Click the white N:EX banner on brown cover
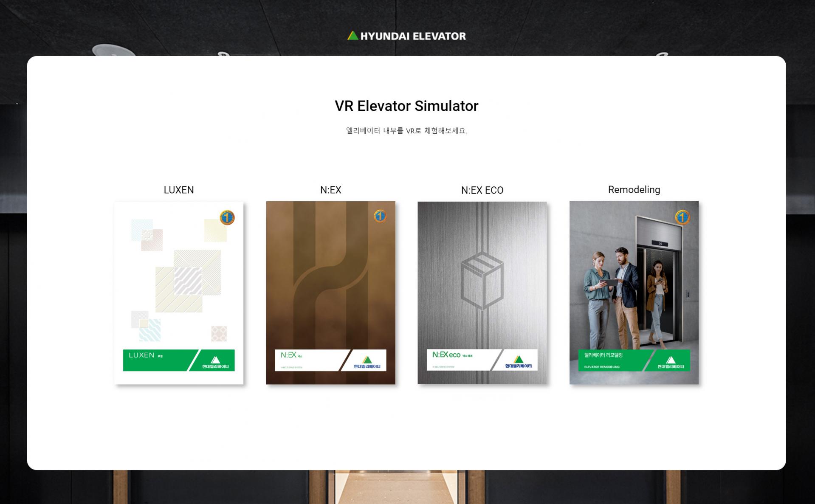 point(330,360)
